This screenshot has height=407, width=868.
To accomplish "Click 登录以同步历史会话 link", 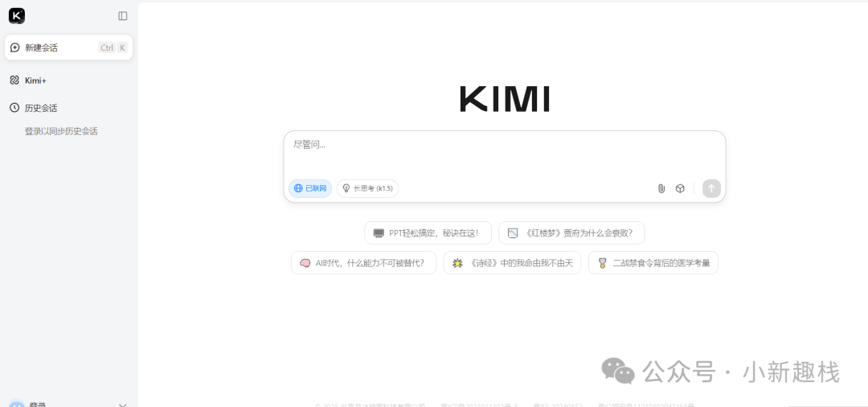I will point(61,131).
